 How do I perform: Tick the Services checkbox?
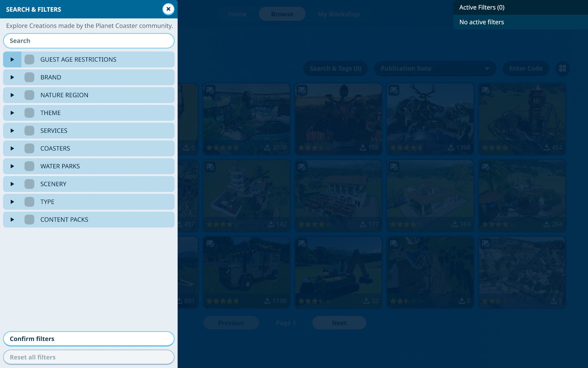(x=29, y=131)
